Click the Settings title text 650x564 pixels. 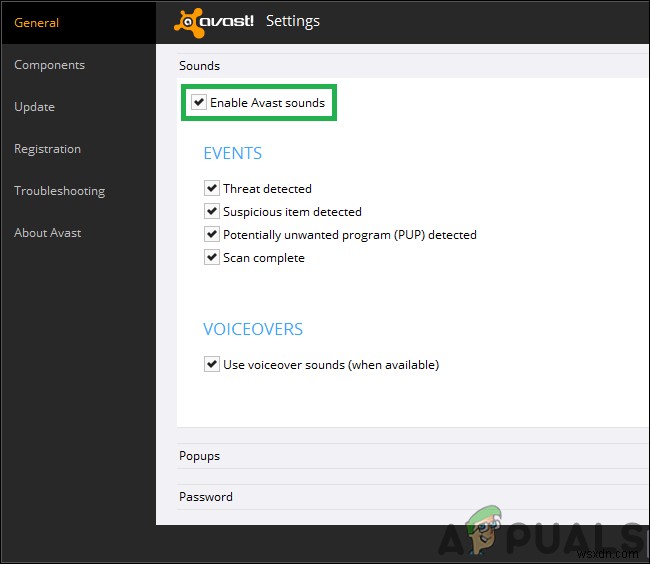293,21
